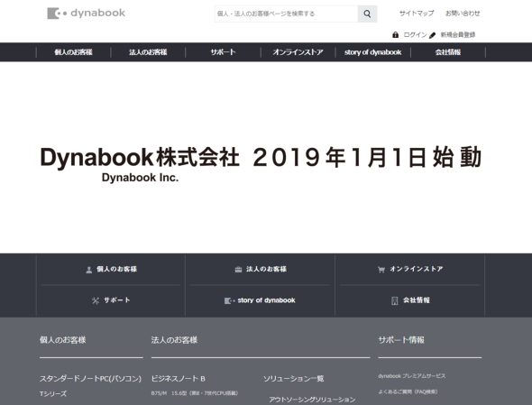Click 法人のお客様 footer heading
Screen dimensions: 532x405
point(174,340)
